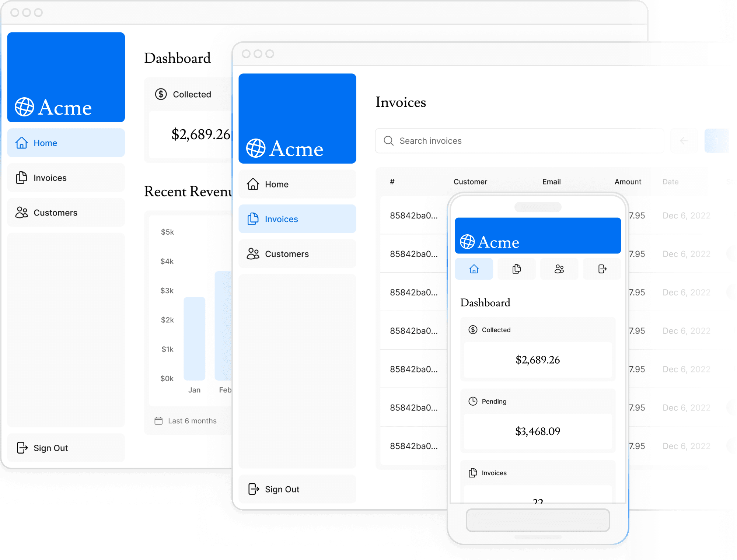Select the Sign Out icon

pos(22,447)
